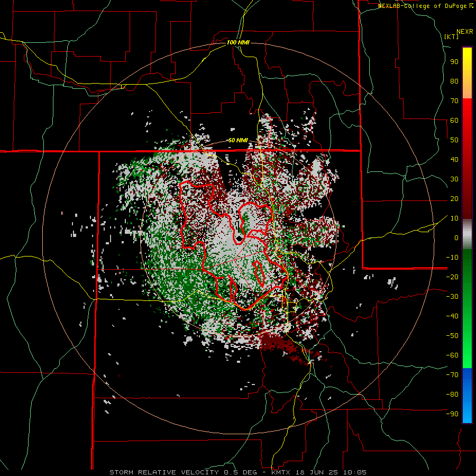Click the '-70' value on the velocity scale
476x476 pixels.
click(x=452, y=375)
